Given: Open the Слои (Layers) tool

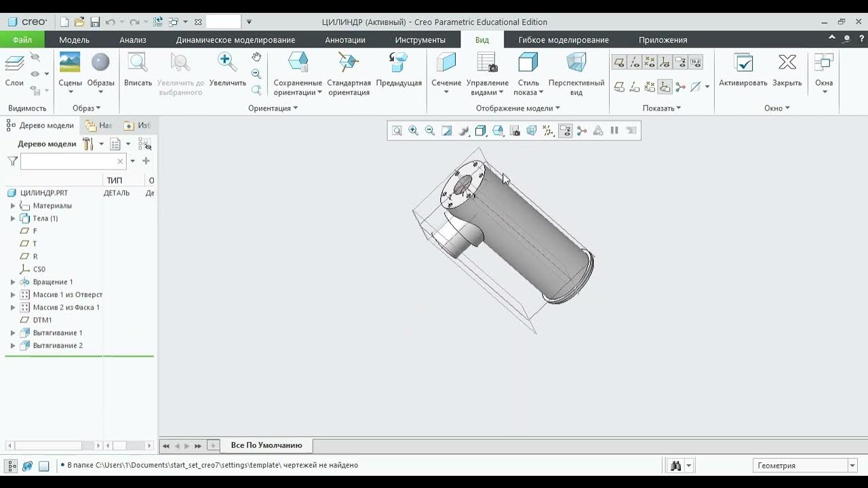Looking at the screenshot, I should coord(14,70).
